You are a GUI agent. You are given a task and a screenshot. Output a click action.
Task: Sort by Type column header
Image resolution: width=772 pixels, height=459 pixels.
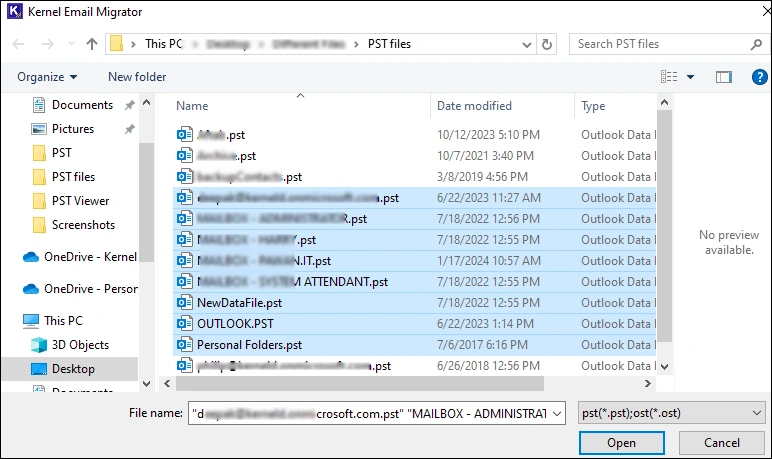pyautogui.click(x=615, y=106)
